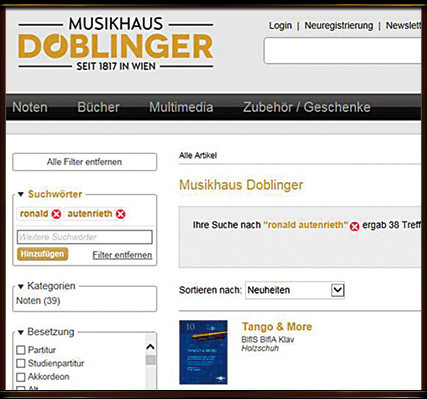The height and width of the screenshot is (399, 427).
Task: Click the Musikhaus Doblinger logo
Action: point(116,43)
